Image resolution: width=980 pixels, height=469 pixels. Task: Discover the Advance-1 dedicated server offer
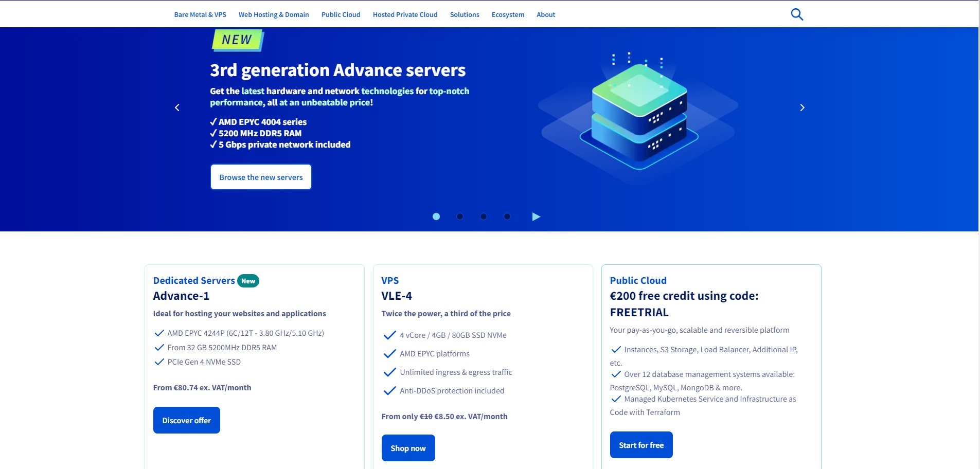click(x=186, y=420)
